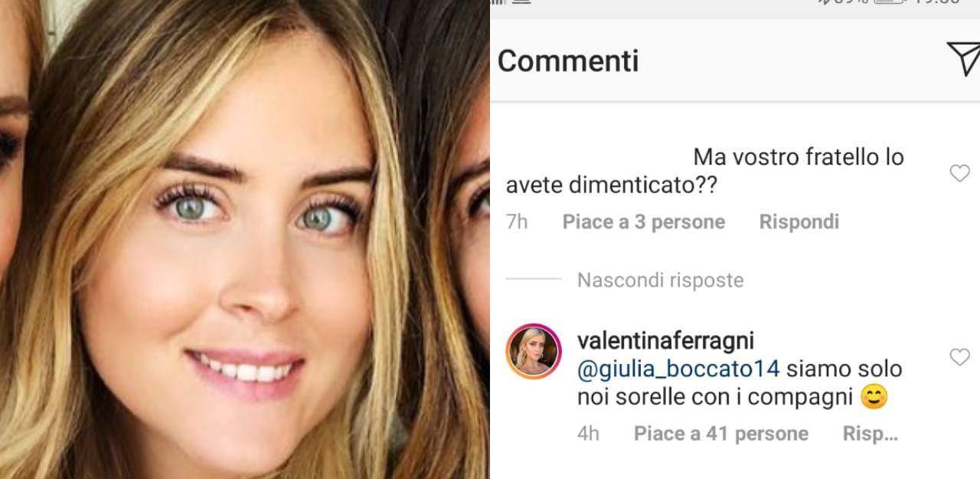The image size is (980, 479).
Task: Click 'Rispondi' under the 7h comment
Action: tap(799, 221)
